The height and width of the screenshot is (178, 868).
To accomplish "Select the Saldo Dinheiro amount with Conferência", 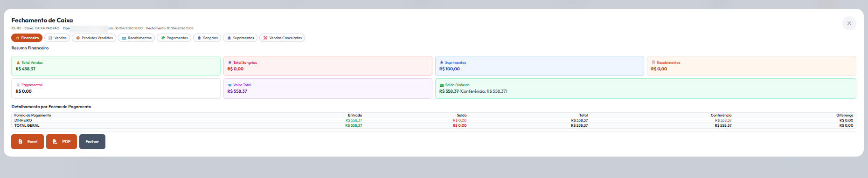I will 473,91.
